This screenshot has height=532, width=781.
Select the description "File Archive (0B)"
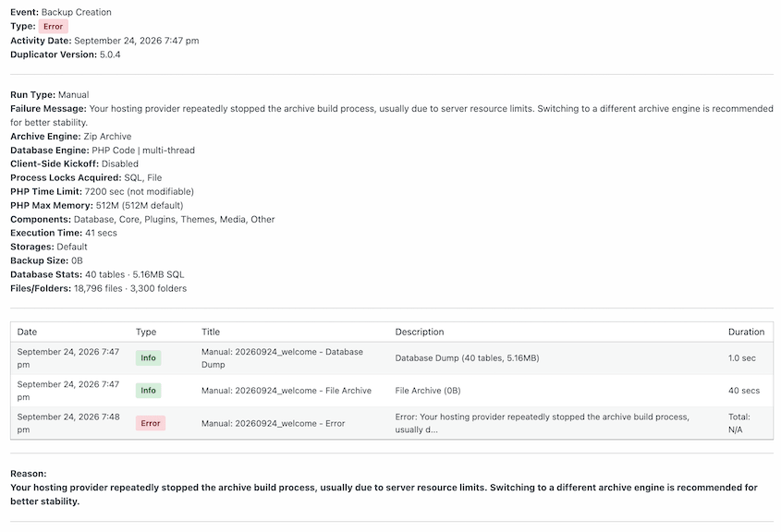[x=428, y=391]
